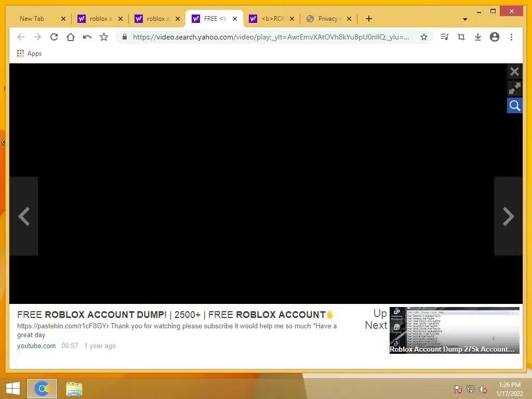Open the youtube.com source link
Image resolution: width=532 pixels, height=399 pixels.
click(x=36, y=345)
